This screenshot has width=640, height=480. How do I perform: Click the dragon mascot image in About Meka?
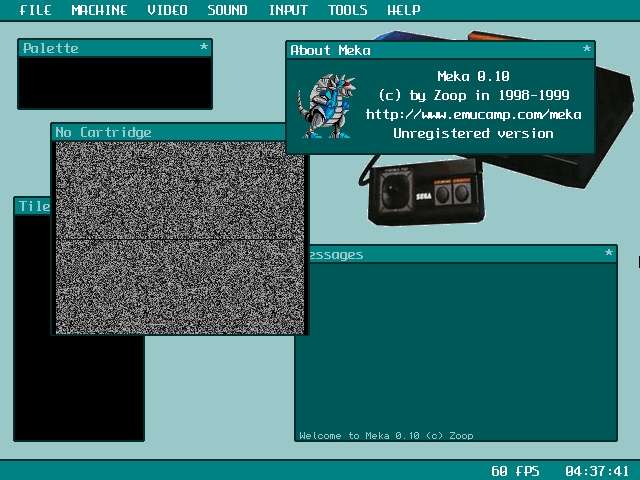(326, 106)
